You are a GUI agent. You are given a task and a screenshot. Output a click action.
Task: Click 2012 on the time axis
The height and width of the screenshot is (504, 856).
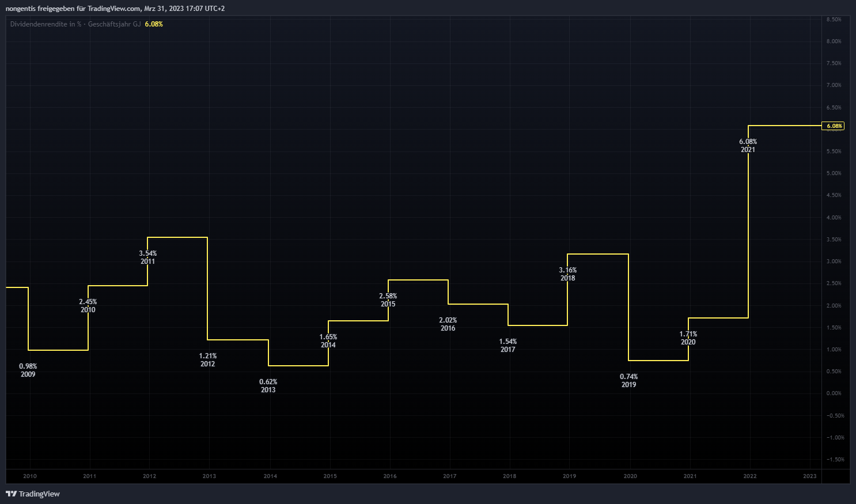point(149,476)
